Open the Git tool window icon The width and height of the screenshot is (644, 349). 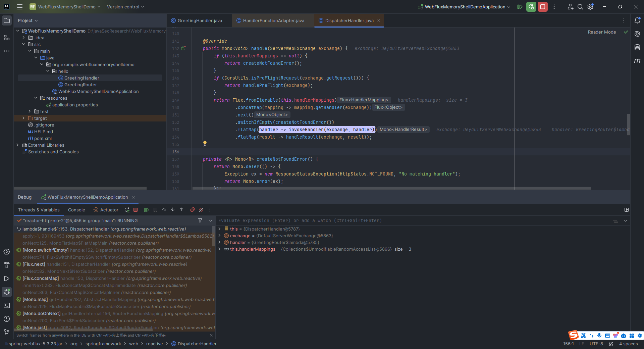coord(7,332)
